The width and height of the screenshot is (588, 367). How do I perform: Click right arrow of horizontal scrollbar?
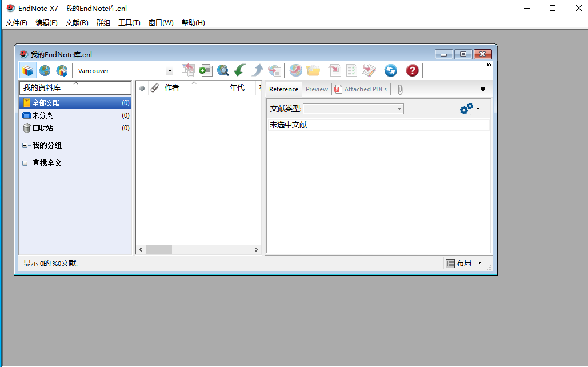257,250
